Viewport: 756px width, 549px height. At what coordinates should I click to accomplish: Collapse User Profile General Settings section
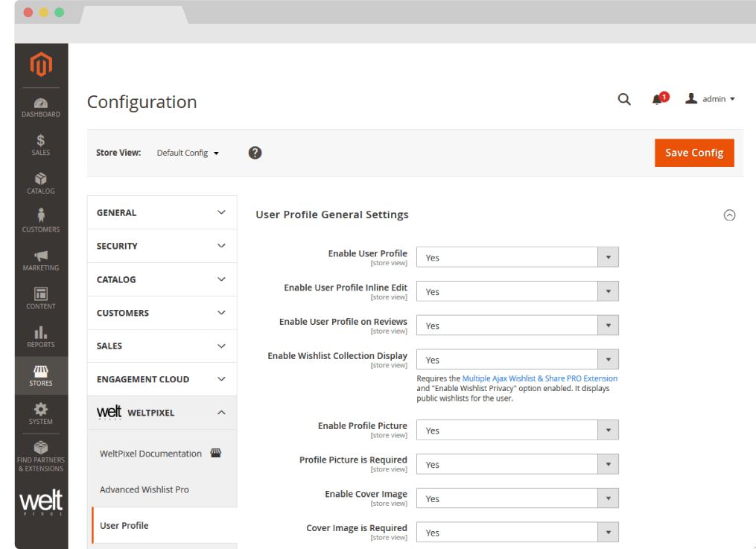(x=729, y=215)
